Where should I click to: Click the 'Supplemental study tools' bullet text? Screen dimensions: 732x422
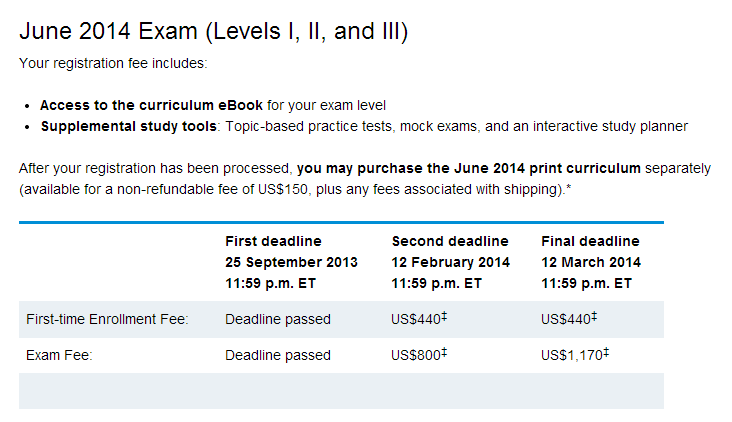point(129,127)
